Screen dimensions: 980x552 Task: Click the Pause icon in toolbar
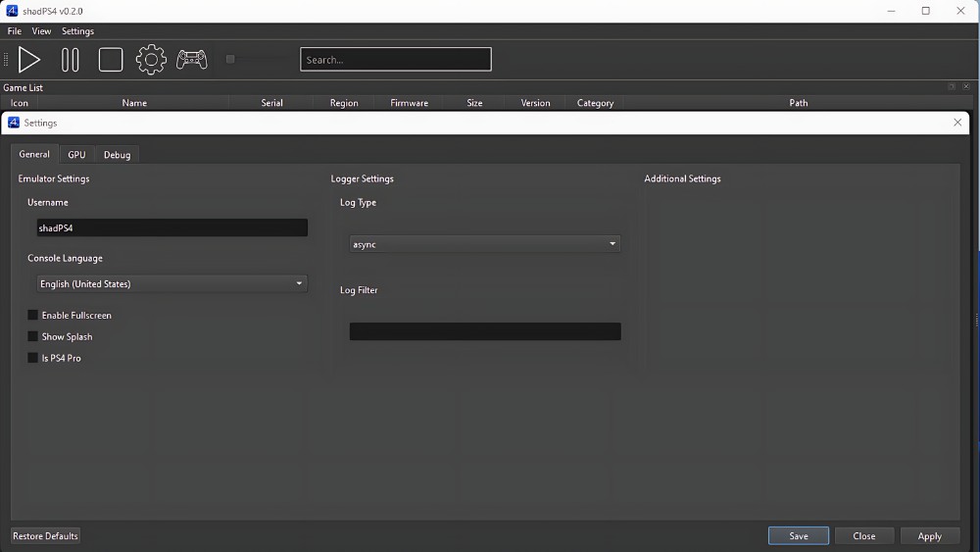[x=70, y=60]
